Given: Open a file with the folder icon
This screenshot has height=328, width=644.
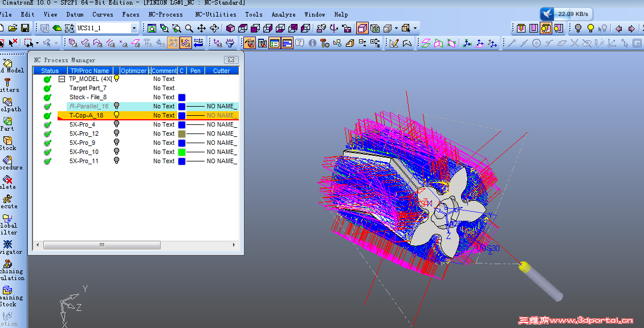Looking at the screenshot, I should [x=13, y=28].
